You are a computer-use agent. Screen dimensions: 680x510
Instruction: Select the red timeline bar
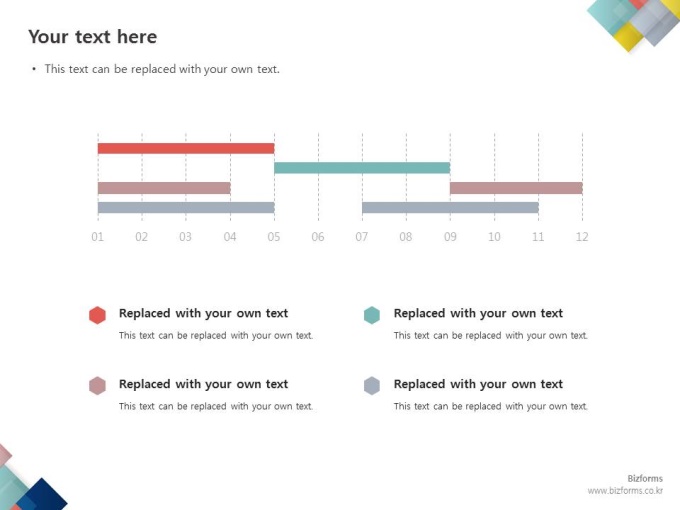pyautogui.click(x=185, y=148)
